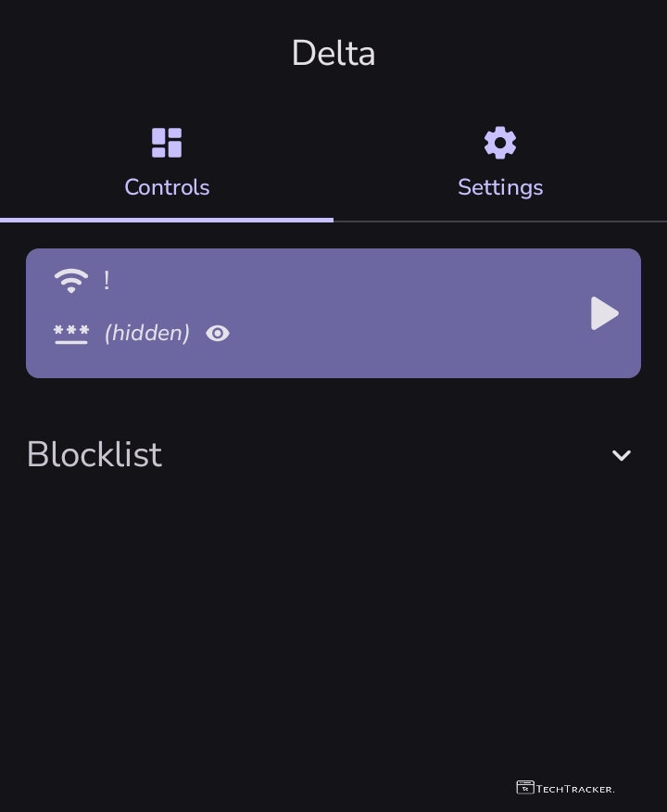This screenshot has width=667, height=812.
Task: Click the Wi-Fi signal icon
Action: pyautogui.click(x=71, y=280)
